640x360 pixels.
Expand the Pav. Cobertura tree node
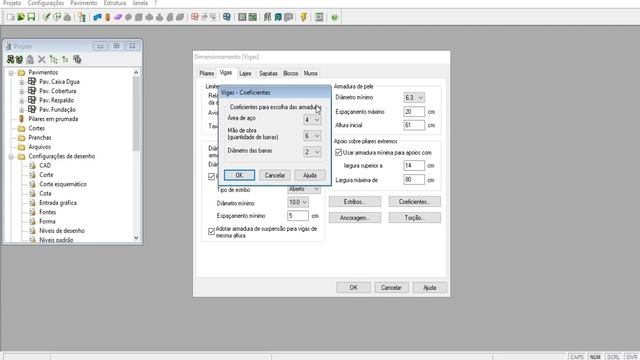click(x=22, y=91)
